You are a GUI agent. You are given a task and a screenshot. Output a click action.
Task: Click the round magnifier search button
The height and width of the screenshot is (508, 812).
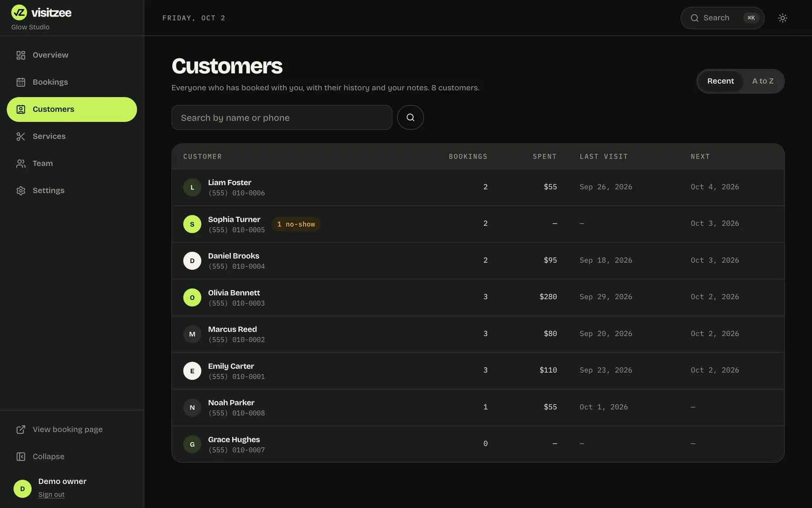point(410,117)
